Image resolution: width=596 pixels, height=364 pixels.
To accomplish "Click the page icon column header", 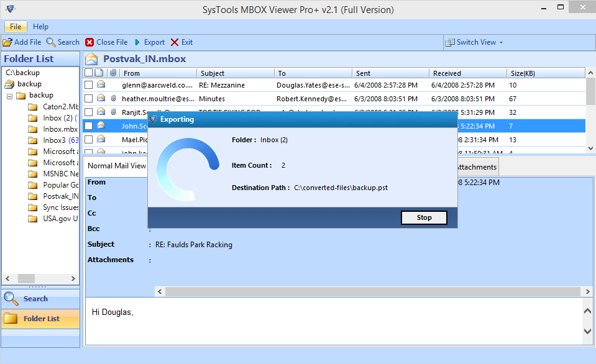I will pyautogui.click(x=99, y=73).
